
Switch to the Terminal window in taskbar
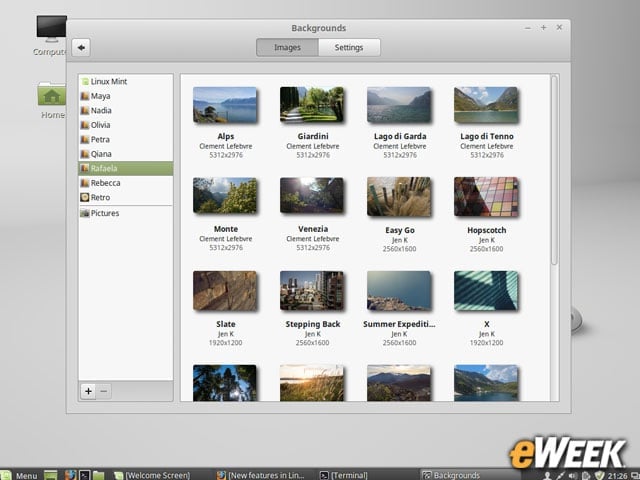[344, 475]
